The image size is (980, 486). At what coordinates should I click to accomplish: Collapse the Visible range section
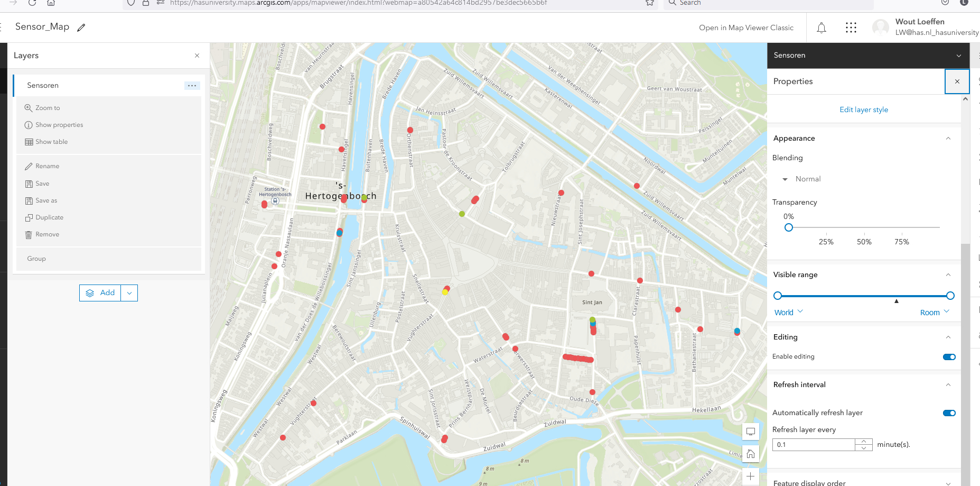click(x=948, y=274)
